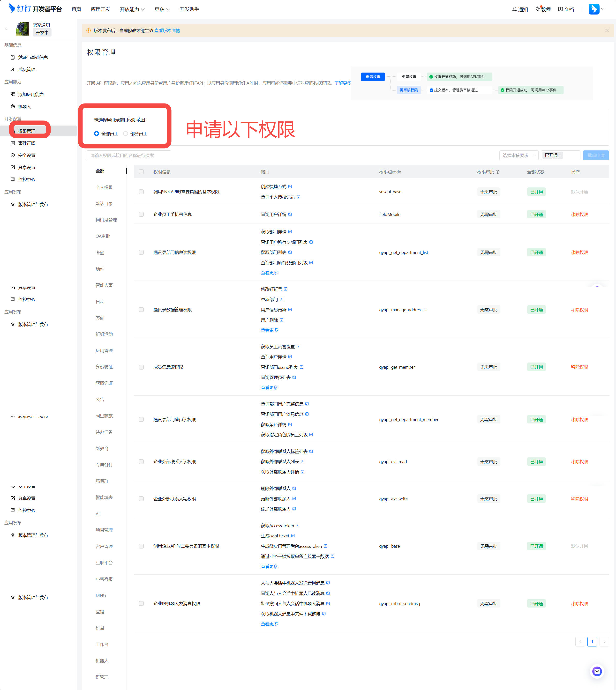This screenshot has height=690, width=616.
Task: Select the 通讯录管理 category tab
Action: [106, 220]
